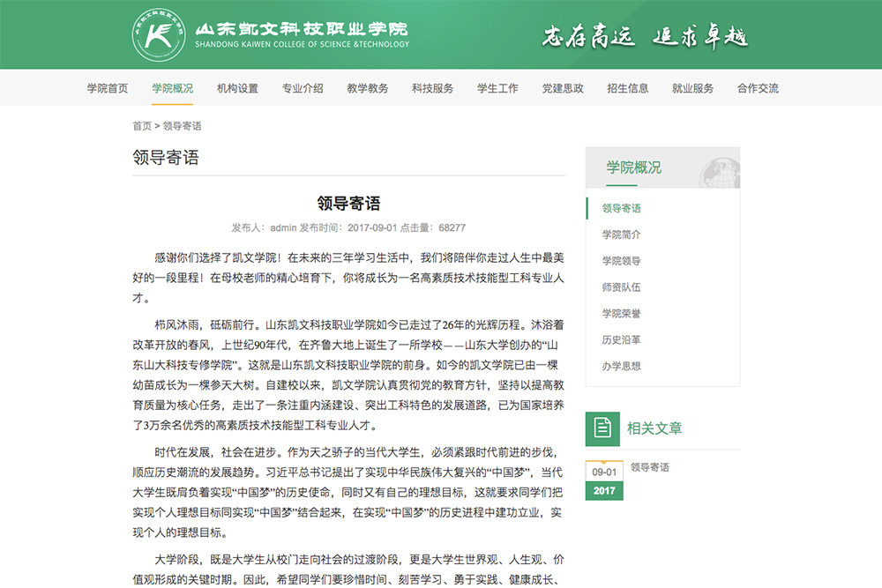Click the Kaiwen College circular logo
882x588 pixels.
159,34
